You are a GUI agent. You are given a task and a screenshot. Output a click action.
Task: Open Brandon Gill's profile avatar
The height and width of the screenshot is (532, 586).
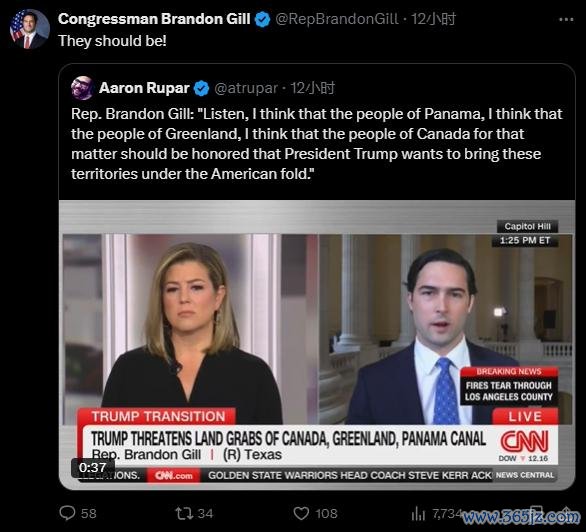pos(30,29)
